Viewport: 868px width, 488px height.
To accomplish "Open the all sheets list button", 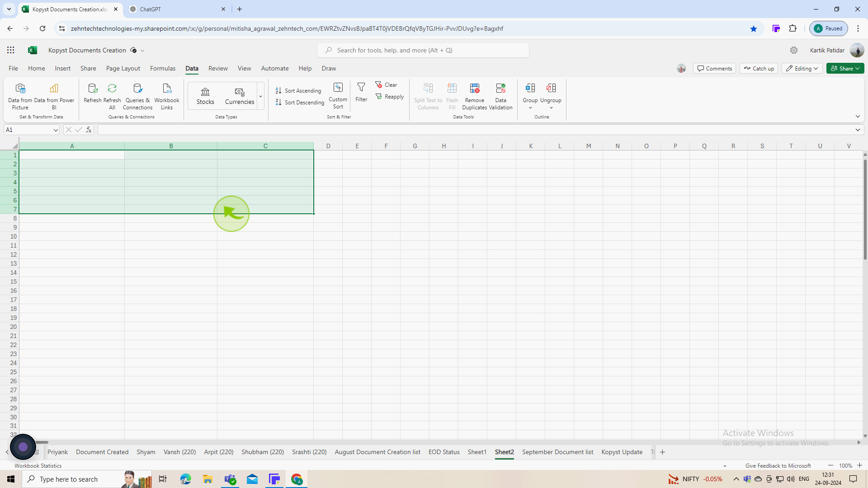I will [37, 452].
